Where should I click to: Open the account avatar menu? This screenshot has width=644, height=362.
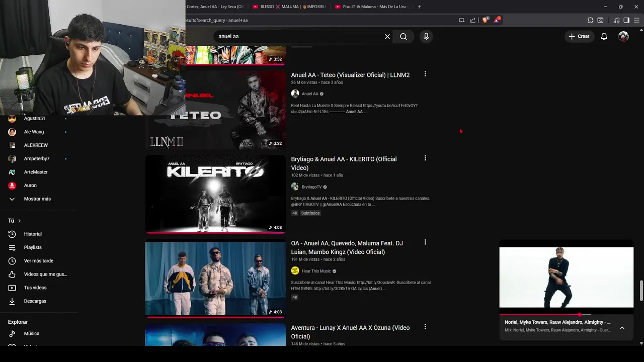point(623,36)
